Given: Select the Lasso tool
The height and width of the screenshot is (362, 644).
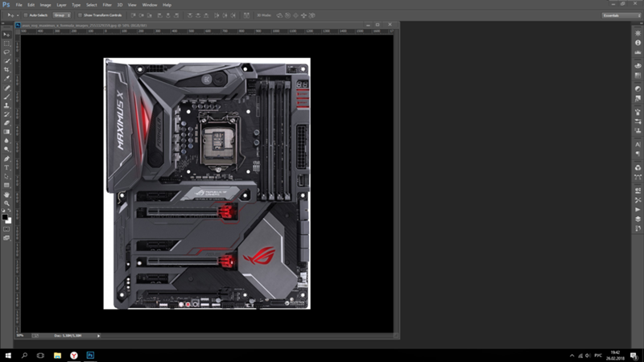Looking at the screenshot, I should point(6,52).
